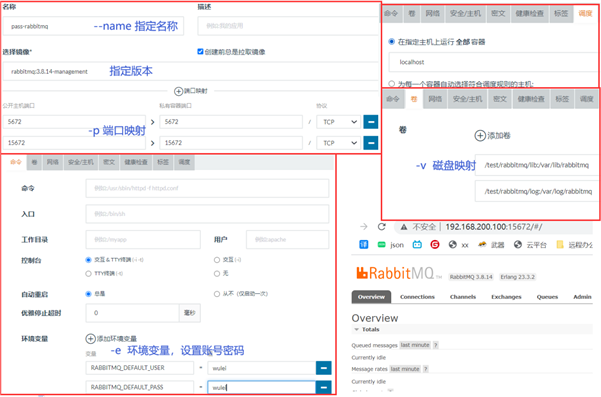601x397 pixels.
Task: Open 环境变量 panel's 网络 tab at bottom-left
Action: [53, 162]
